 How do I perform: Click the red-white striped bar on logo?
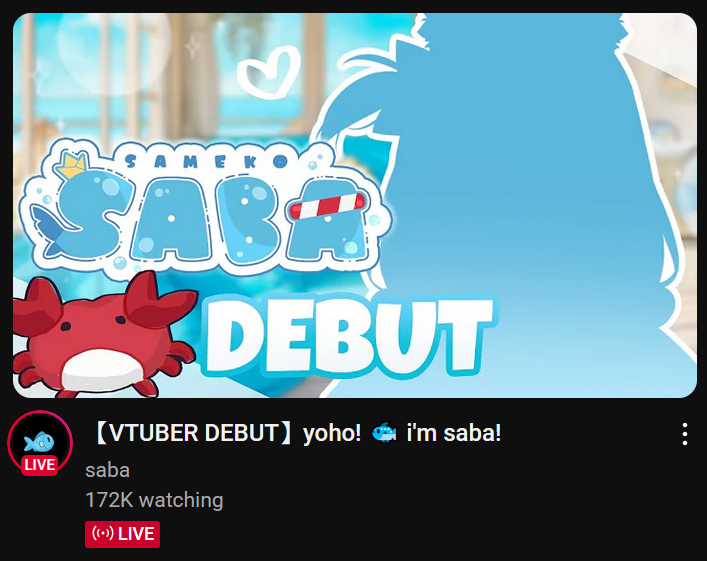click(x=328, y=206)
